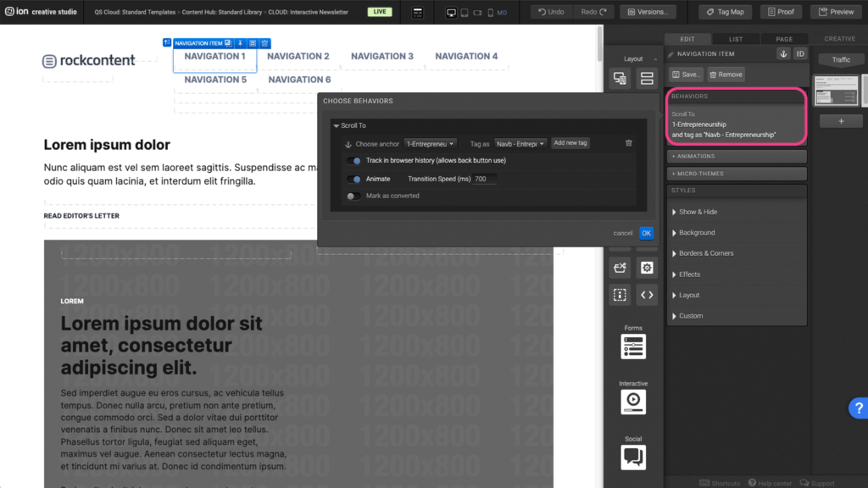Switch to tablet landscape preview

(x=477, y=12)
